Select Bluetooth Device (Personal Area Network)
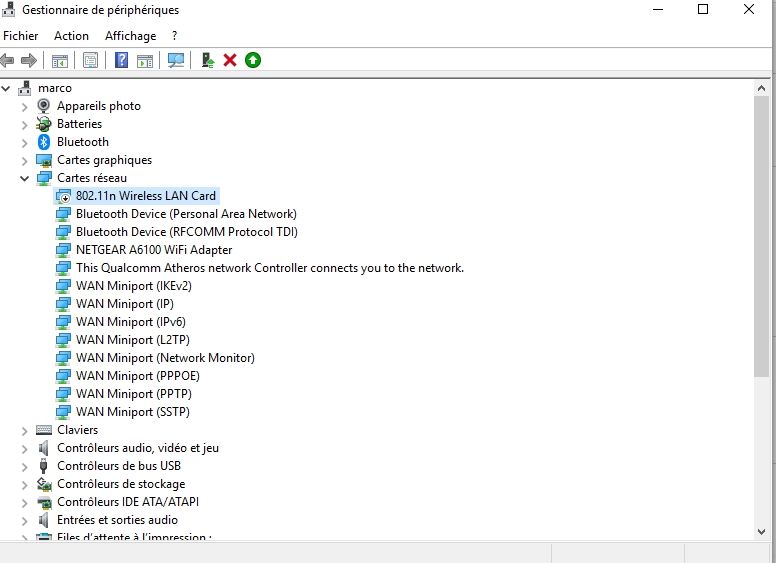776x563 pixels. click(x=186, y=214)
